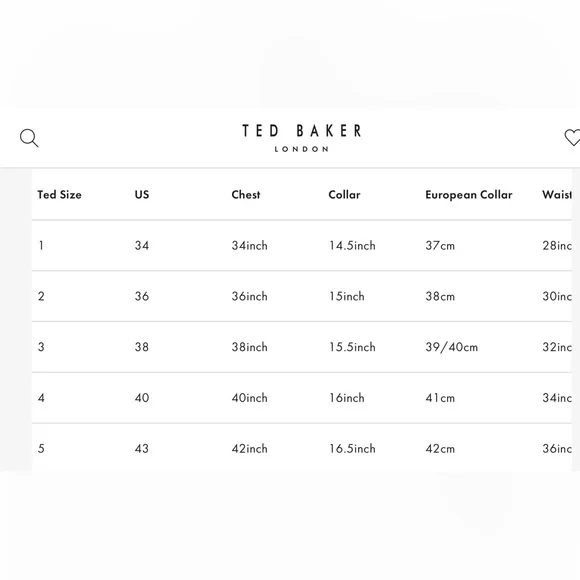Select the US size 40 cell
Viewport: 580px width, 580px height.
tap(142, 398)
